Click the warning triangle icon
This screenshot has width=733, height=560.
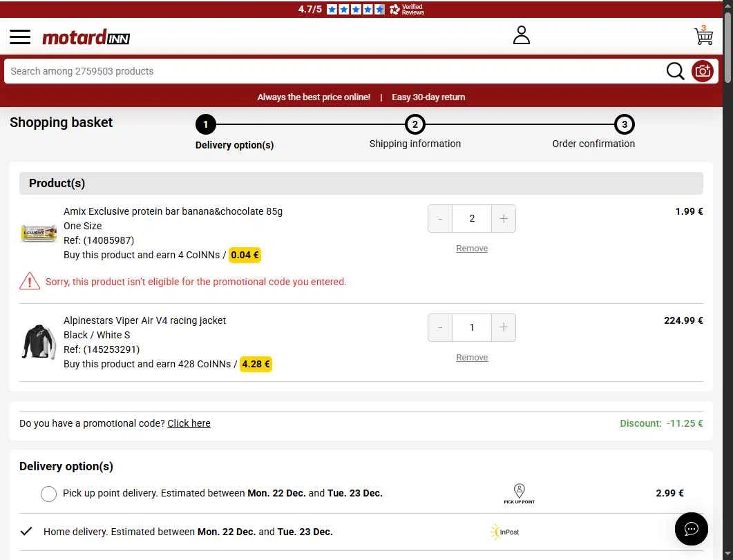tap(30, 281)
